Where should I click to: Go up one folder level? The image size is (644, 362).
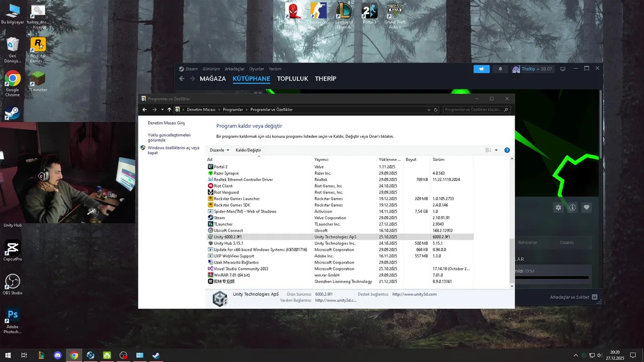[169, 110]
